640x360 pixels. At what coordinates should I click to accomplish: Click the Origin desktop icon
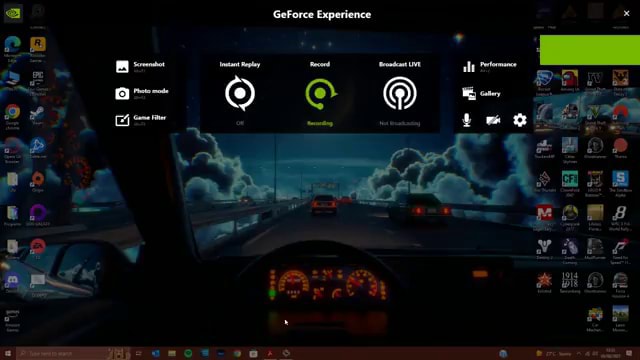click(x=38, y=182)
